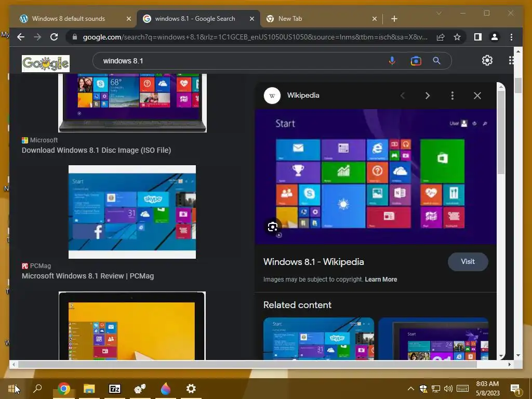This screenshot has height=399, width=532.
Task: Click the page vertical scrollbar thumb
Action: [518, 85]
